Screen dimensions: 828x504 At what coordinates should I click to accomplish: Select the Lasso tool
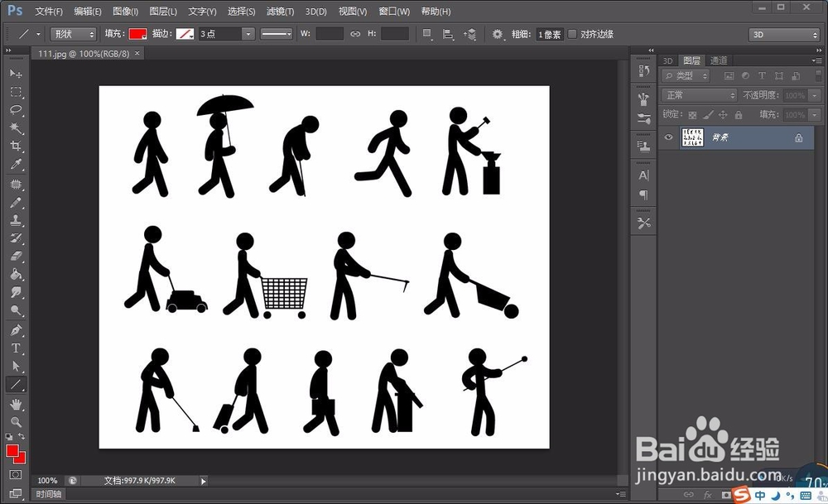coord(16,110)
